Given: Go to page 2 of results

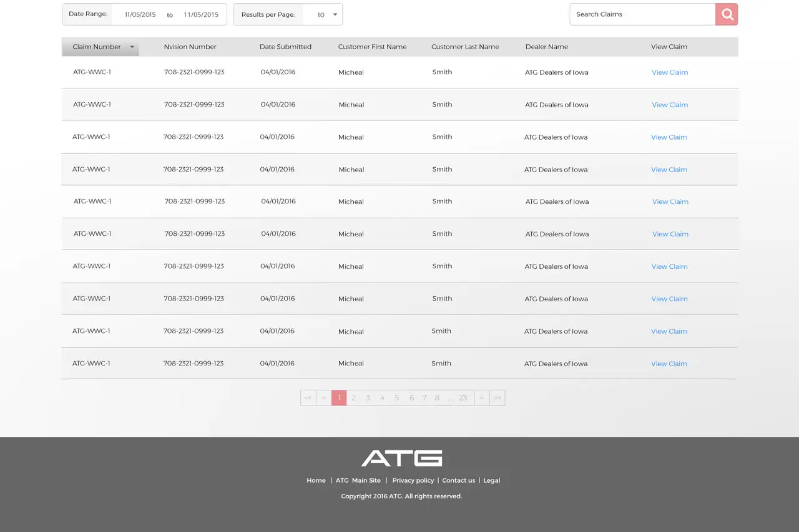Looking at the screenshot, I should [x=353, y=398].
